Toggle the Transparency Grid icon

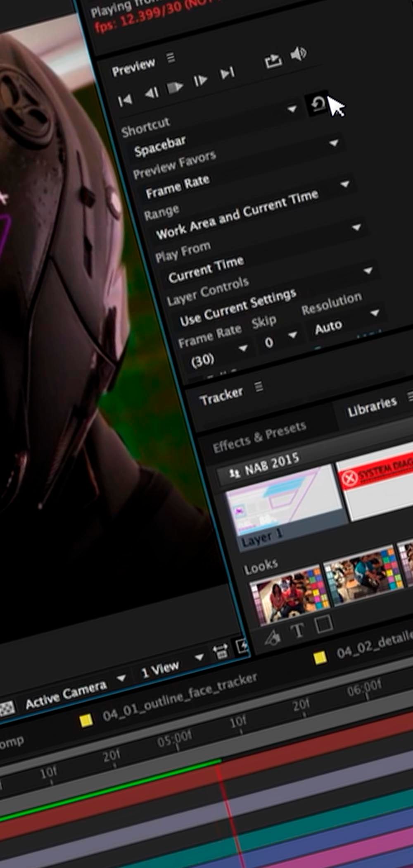pyautogui.click(x=8, y=709)
